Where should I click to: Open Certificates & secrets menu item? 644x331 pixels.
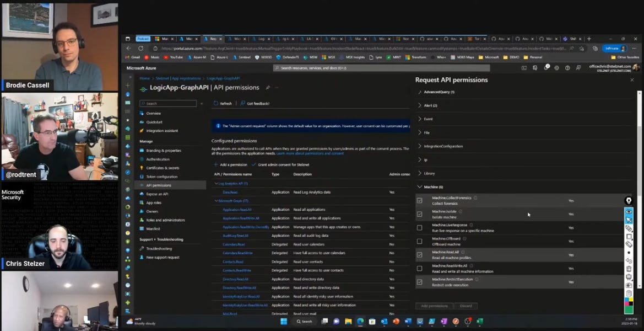(x=163, y=168)
